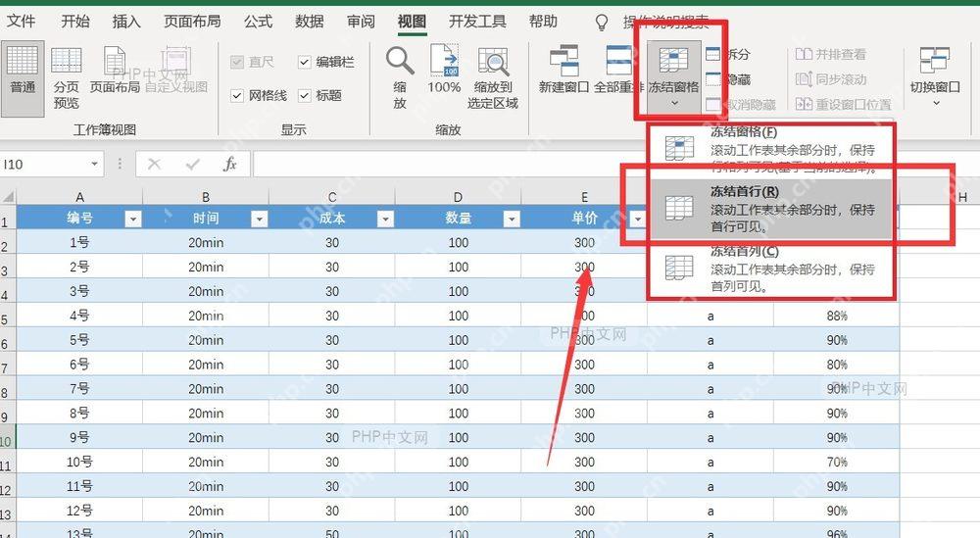Select row 6 header
Image resolution: width=980 pixels, height=538 pixels.
6,340
